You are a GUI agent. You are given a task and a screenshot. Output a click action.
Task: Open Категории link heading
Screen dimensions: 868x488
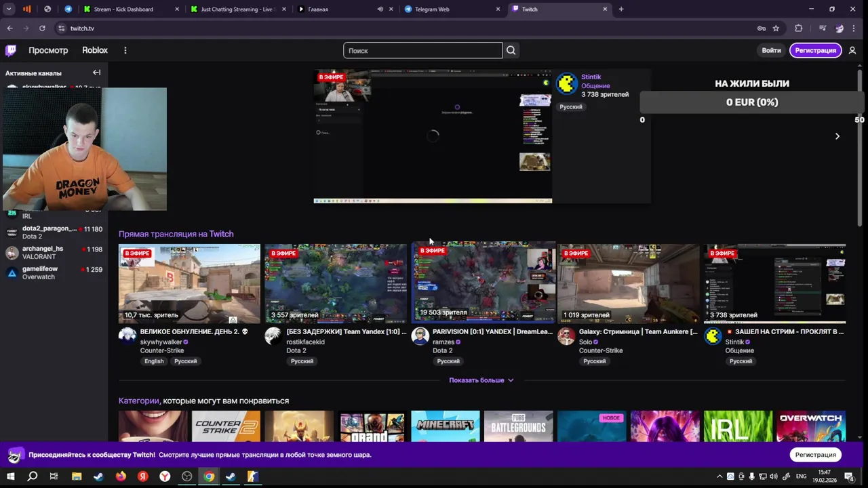pyautogui.click(x=138, y=401)
